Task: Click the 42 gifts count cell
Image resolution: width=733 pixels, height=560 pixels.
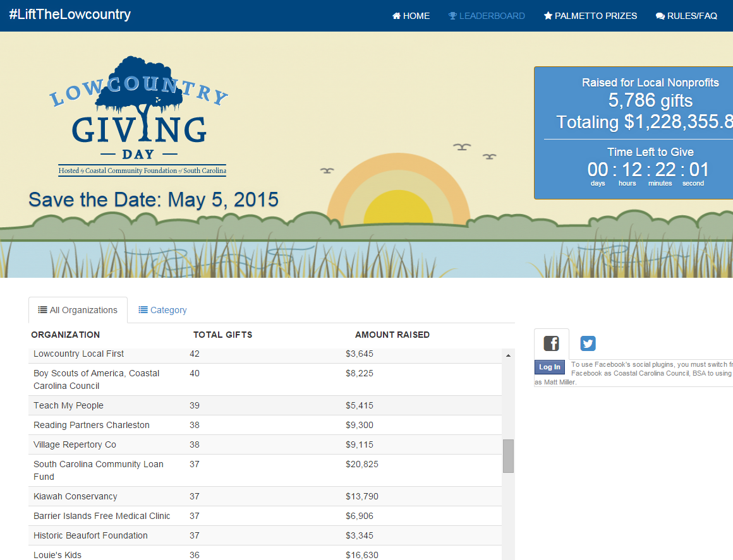Action: pos(195,354)
